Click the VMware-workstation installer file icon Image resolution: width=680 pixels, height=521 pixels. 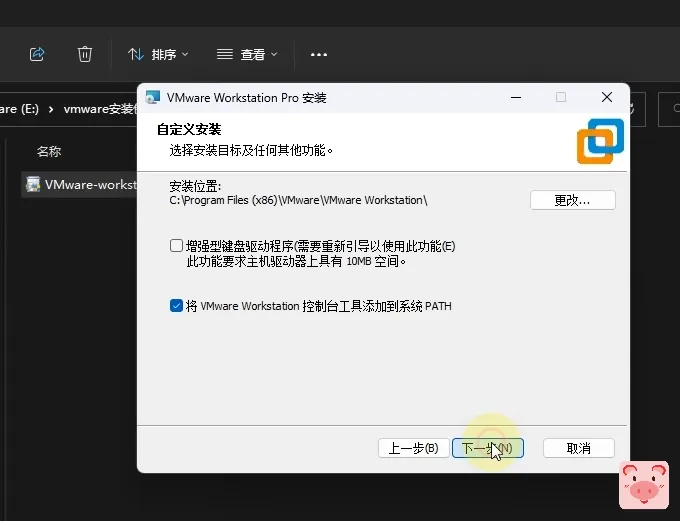coord(33,184)
